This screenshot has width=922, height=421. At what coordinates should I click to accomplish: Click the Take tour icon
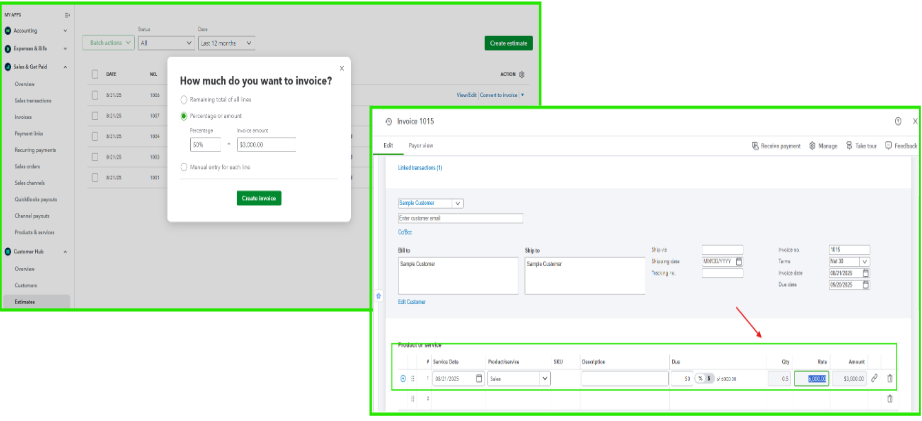(x=848, y=146)
